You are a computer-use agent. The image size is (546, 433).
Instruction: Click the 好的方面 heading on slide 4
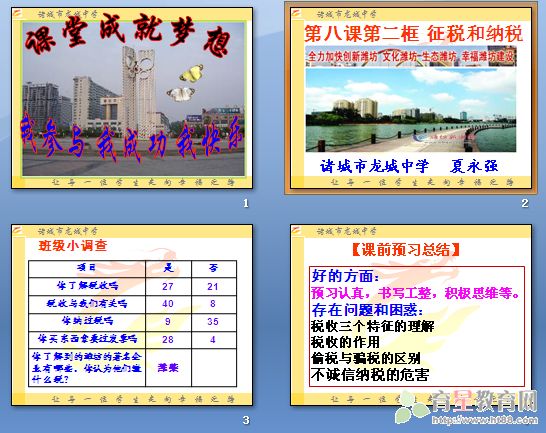(345, 276)
